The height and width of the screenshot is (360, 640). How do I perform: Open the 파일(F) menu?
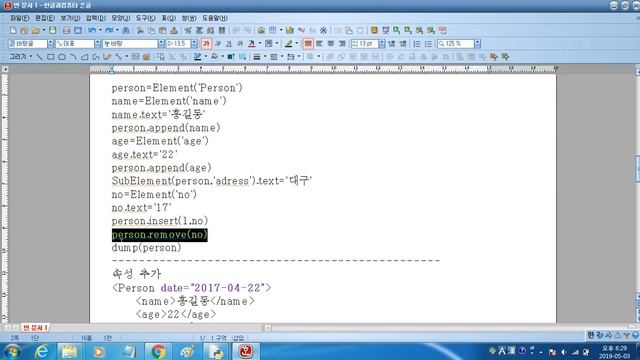20,18
